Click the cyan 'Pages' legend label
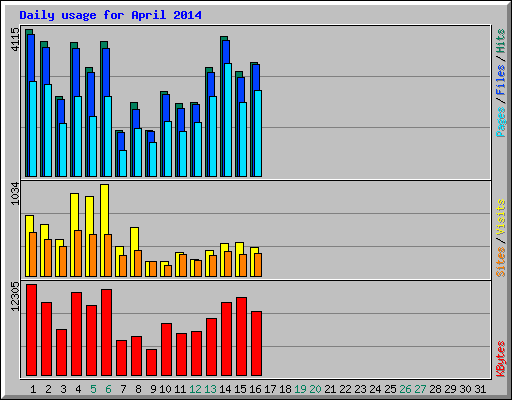 [x=500, y=122]
